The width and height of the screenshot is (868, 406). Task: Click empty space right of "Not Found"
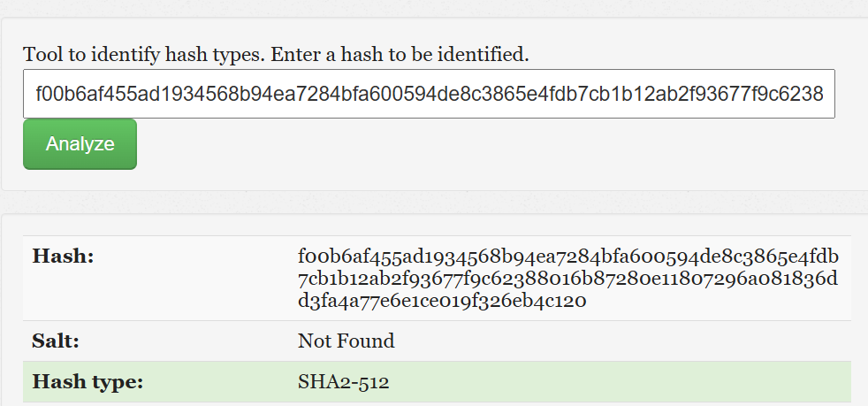[619, 341]
